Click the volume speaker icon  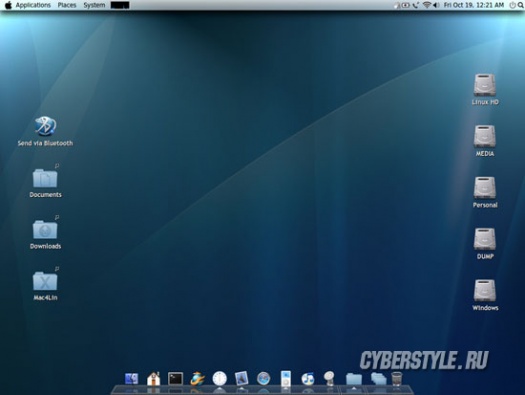click(436, 5)
